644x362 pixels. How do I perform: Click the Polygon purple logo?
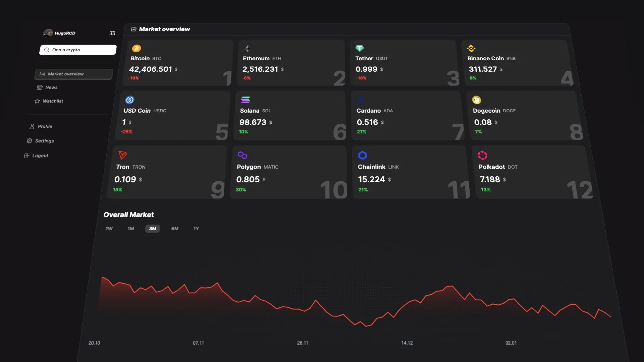tap(243, 155)
